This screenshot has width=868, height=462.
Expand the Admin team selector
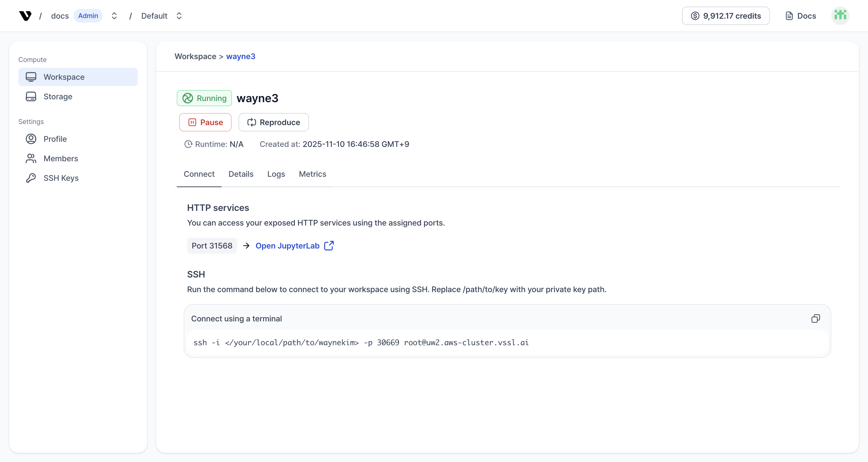click(x=114, y=15)
